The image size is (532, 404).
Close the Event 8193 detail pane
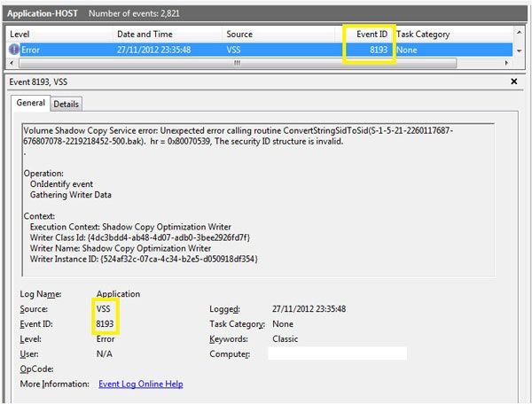[514, 82]
